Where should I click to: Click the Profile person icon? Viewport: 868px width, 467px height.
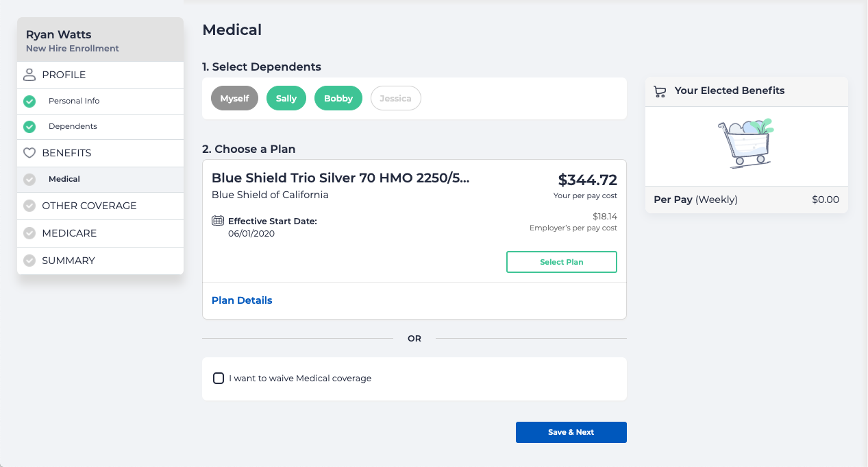(29, 74)
